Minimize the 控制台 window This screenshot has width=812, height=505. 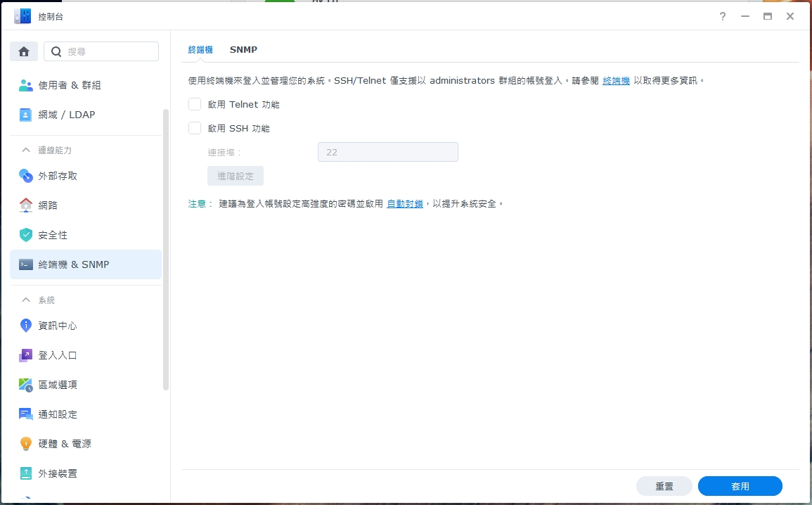(745, 16)
